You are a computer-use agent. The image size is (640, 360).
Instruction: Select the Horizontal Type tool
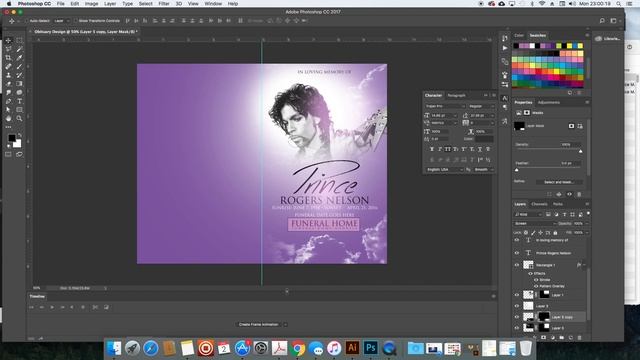pos(19,101)
